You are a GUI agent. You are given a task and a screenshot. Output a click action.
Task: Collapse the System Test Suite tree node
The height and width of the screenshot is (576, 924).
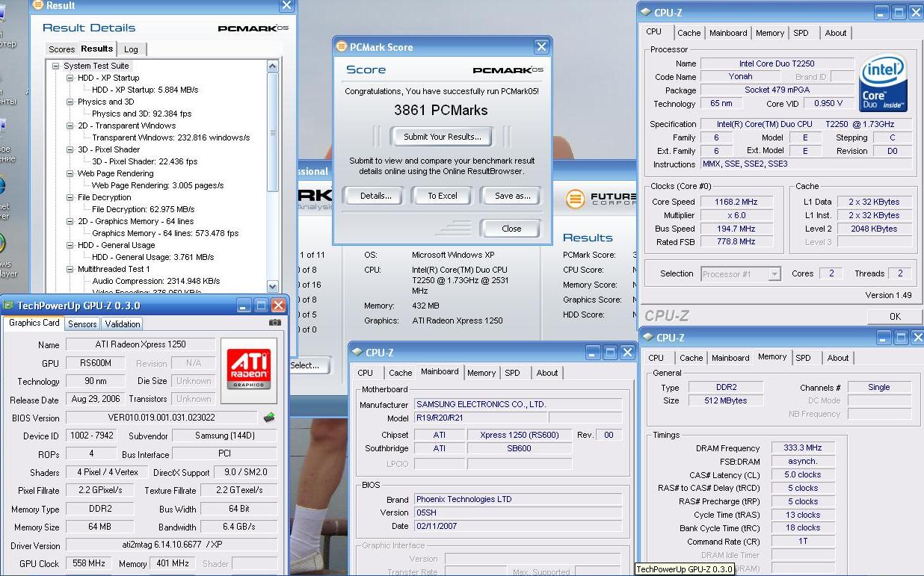[55, 66]
